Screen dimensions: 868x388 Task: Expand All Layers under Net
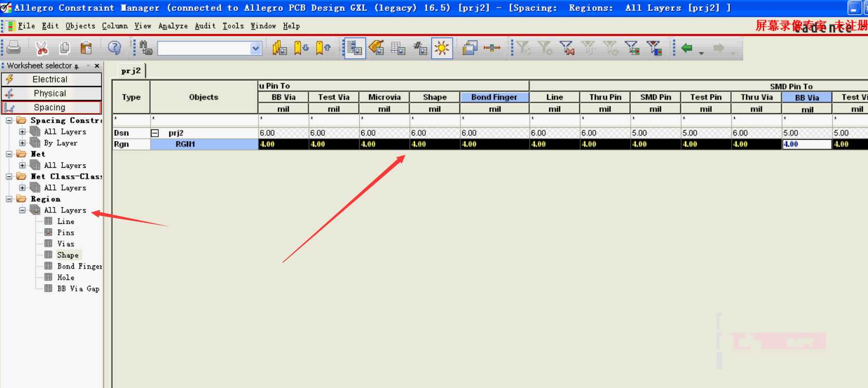22,165
